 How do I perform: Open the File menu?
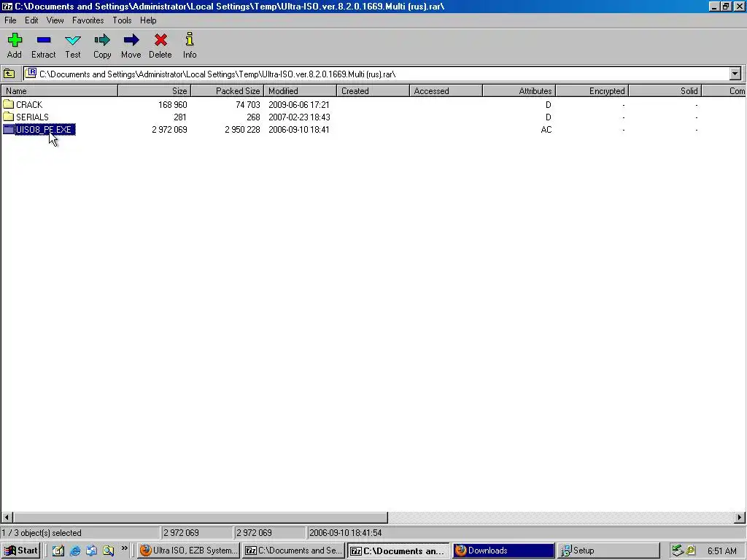point(10,20)
